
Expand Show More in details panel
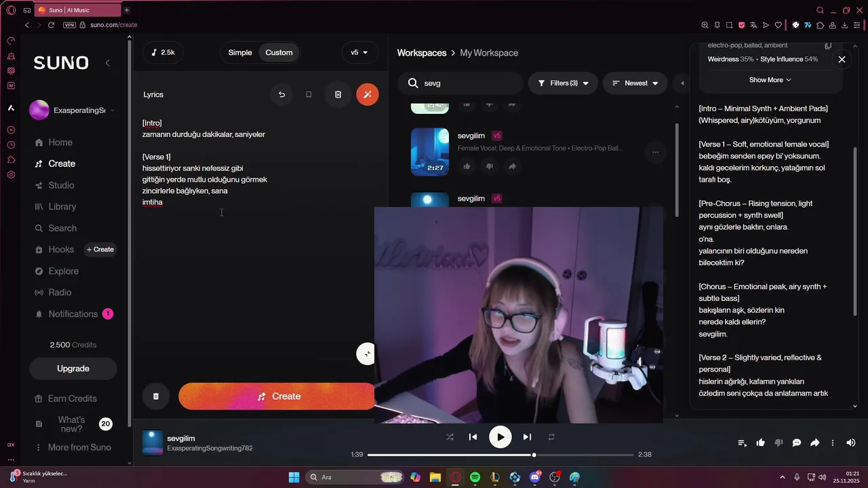(x=770, y=80)
